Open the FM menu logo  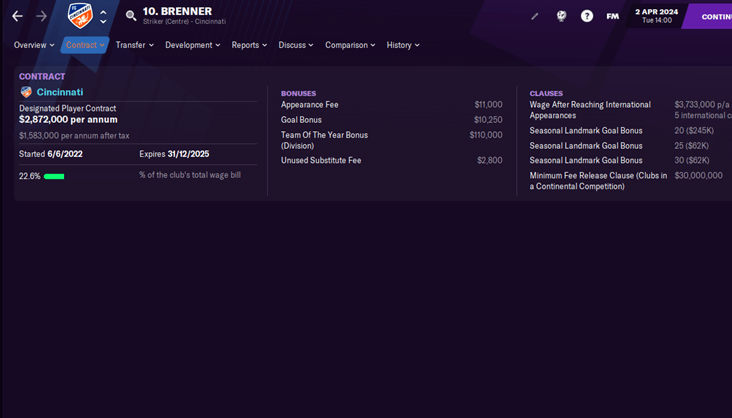click(x=612, y=16)
